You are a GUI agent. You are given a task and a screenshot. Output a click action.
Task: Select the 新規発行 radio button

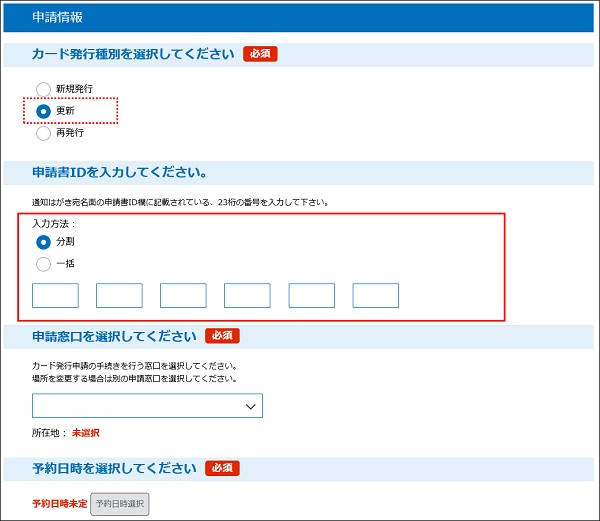tap(43, 89)
